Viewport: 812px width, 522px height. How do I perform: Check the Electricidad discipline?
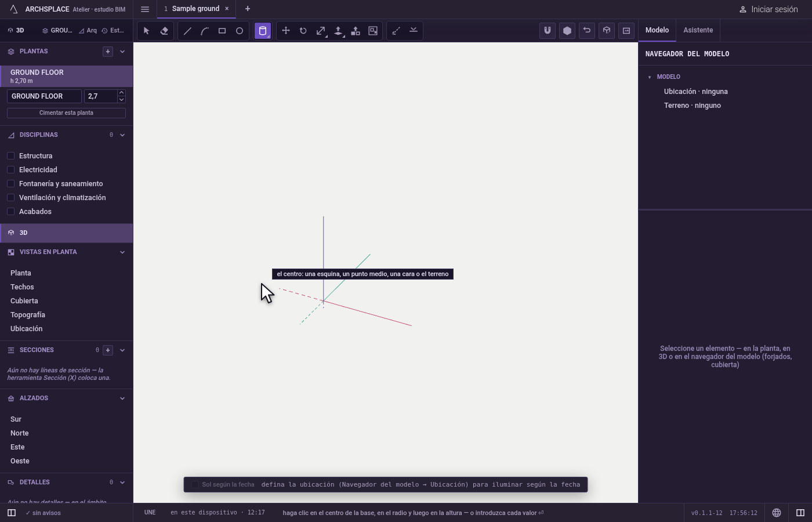(x=10, y=170)
